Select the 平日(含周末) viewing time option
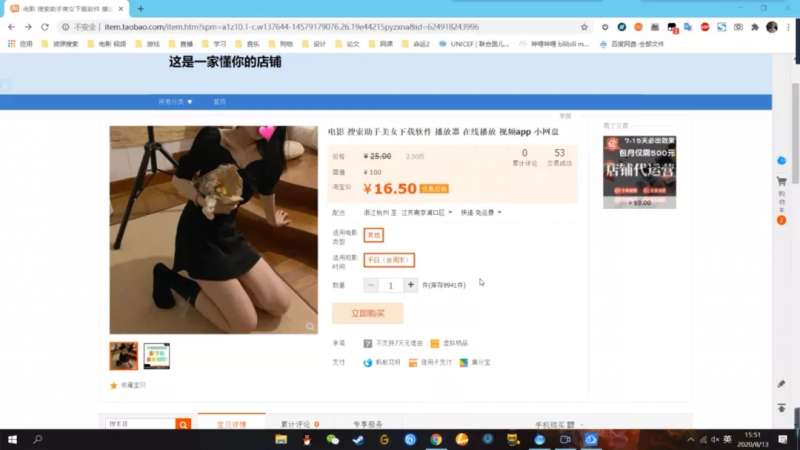 [x=389, y=260]
